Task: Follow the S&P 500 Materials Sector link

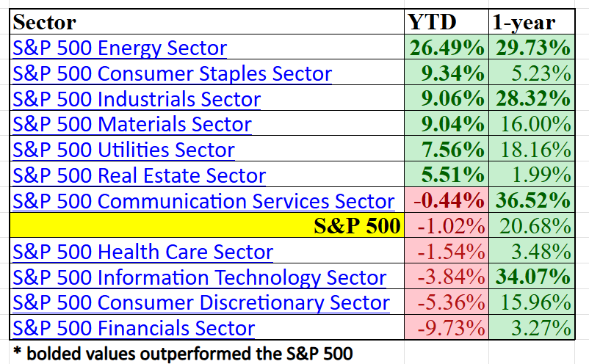Action: tap(132, 125)
